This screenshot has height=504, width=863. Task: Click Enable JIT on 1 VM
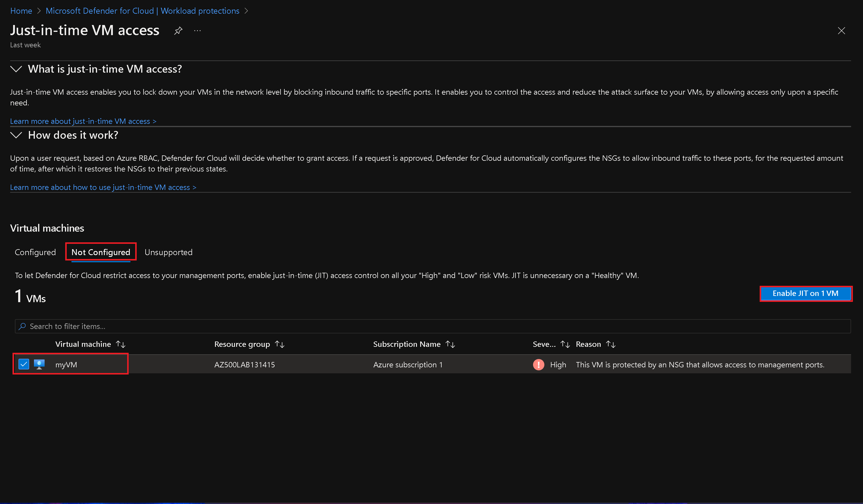[x=806, y=294]
